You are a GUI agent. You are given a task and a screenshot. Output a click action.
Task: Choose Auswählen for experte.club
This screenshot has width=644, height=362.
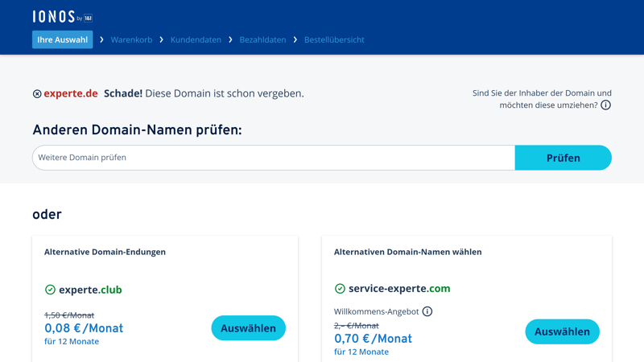(x=248, y=328)
